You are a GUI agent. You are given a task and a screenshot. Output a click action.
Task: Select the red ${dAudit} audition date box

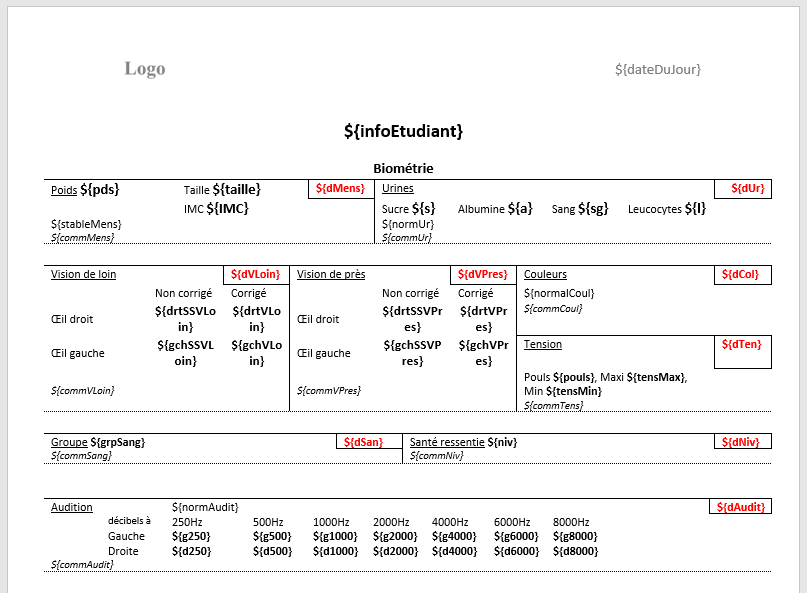click(740, 507)
